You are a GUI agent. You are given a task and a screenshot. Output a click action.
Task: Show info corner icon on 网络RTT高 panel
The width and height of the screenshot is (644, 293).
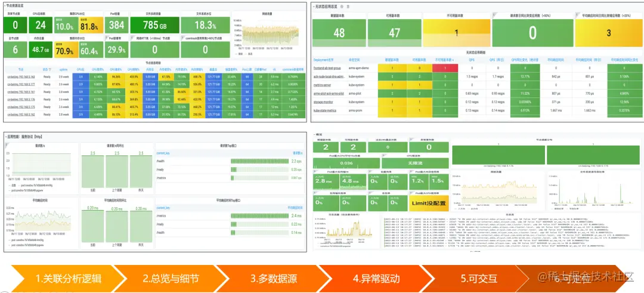coord(132,37)
